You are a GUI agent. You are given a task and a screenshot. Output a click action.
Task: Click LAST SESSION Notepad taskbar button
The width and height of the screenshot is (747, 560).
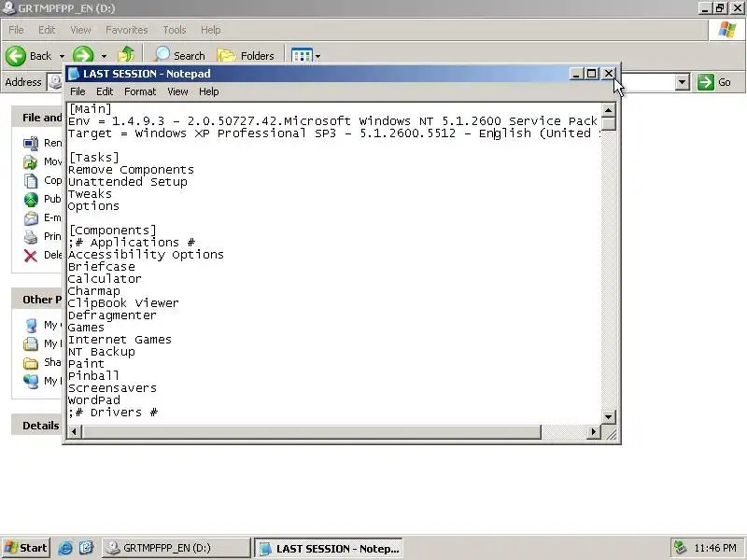[329, 549]
